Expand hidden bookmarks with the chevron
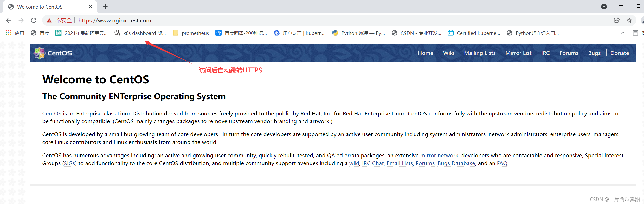 tap(622, 33)
